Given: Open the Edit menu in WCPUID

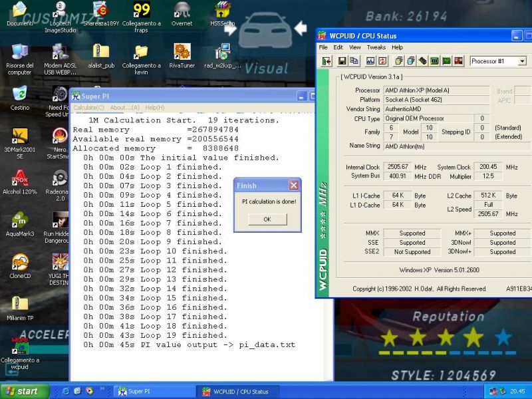Looking at the screenshot, I should tap(338, 47).
